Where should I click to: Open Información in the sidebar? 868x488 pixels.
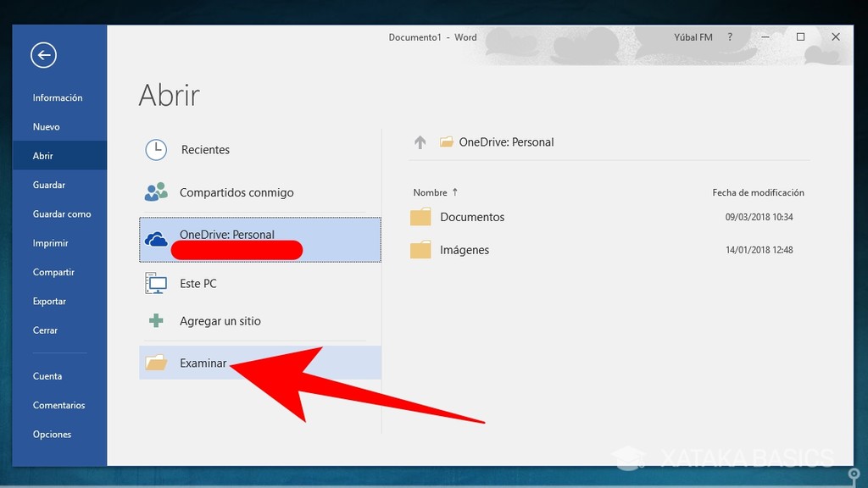(58, 98)
